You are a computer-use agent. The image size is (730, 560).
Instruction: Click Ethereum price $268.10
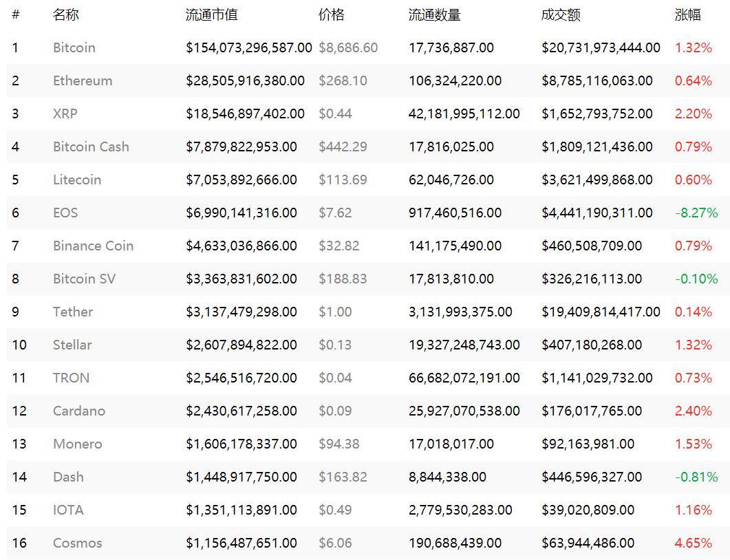(343, 80)
